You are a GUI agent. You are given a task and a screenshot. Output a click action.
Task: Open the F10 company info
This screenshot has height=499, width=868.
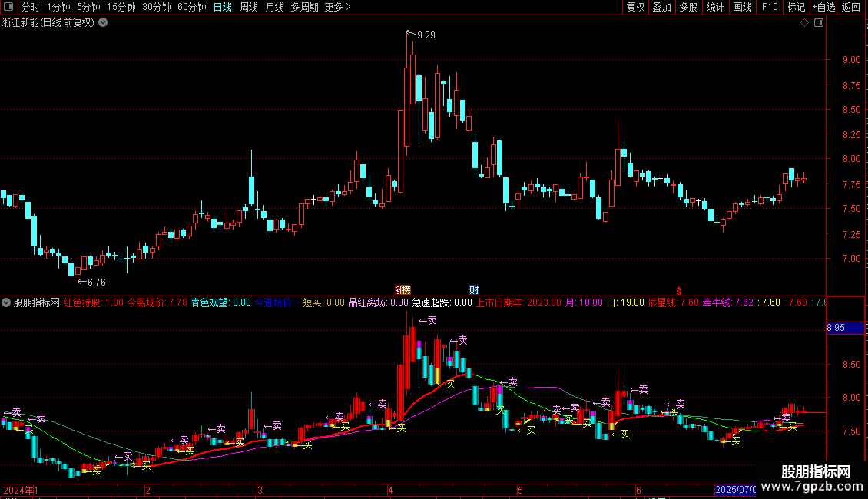[770, 7]
